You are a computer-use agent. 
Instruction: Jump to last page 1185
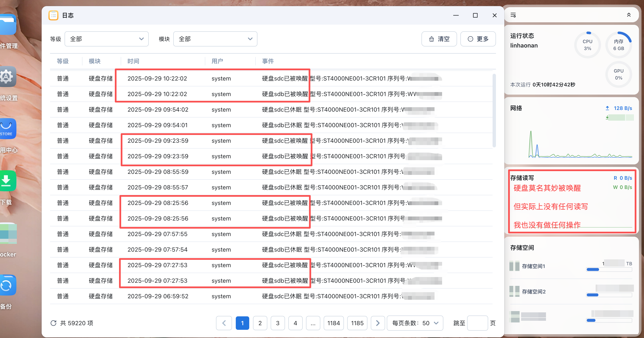click(357, 323)
